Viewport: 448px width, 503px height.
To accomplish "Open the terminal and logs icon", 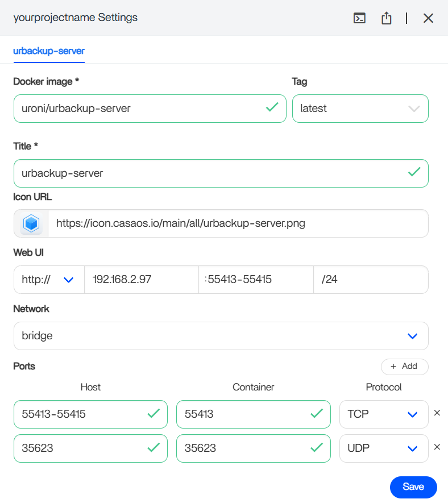I will [359, 18].
